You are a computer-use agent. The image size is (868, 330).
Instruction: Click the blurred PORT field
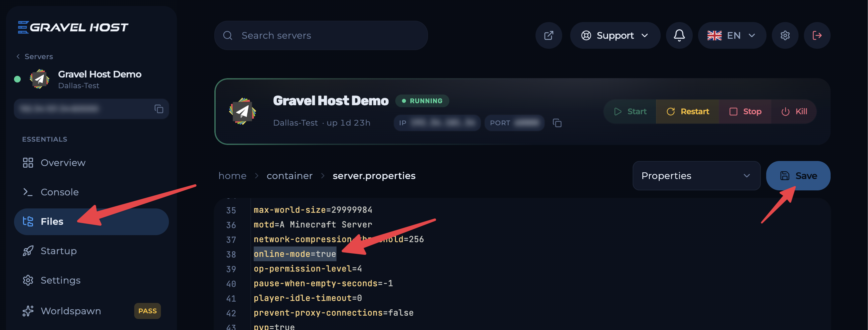point(514,123)
